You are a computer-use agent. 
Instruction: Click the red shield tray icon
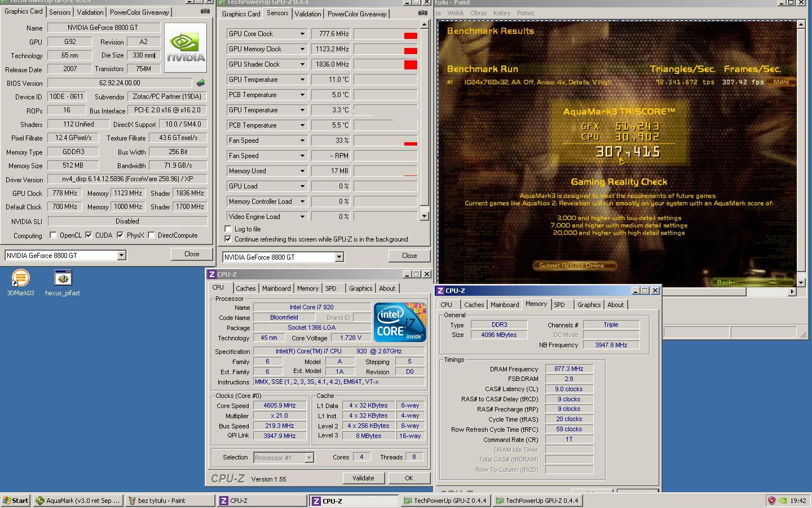click(x=772, y=501)
